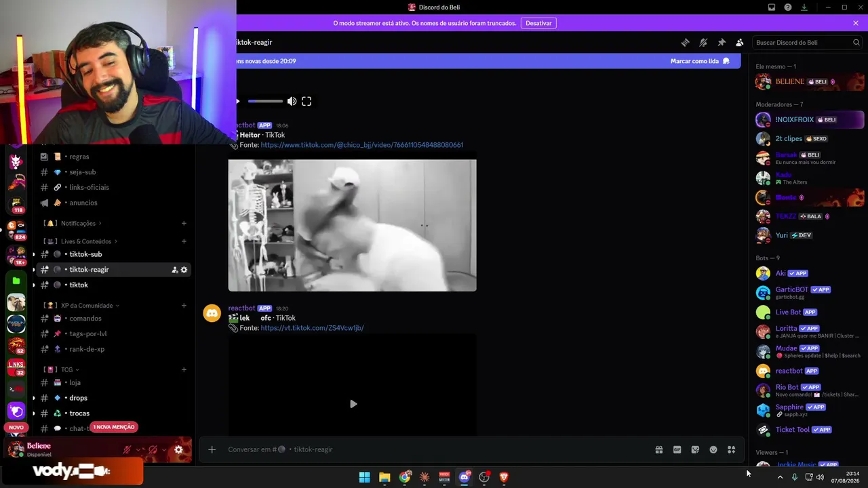Click Desativar streamer mode button
This screenshot has height=488, width=868.
[538, 23]
